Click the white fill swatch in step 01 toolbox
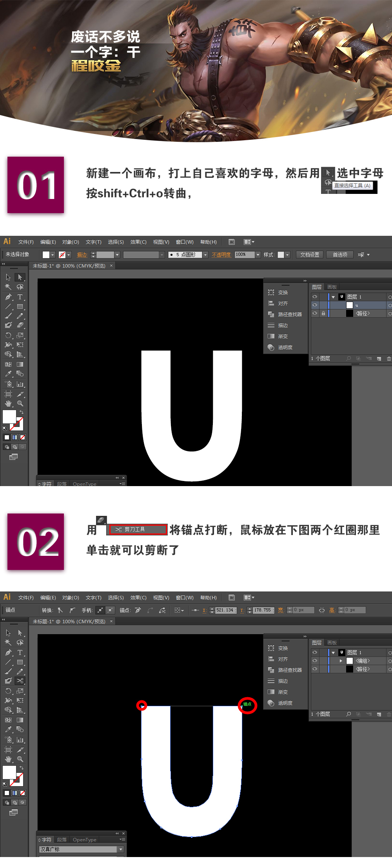This screenshot has width=392, height=868. [9, 416]
